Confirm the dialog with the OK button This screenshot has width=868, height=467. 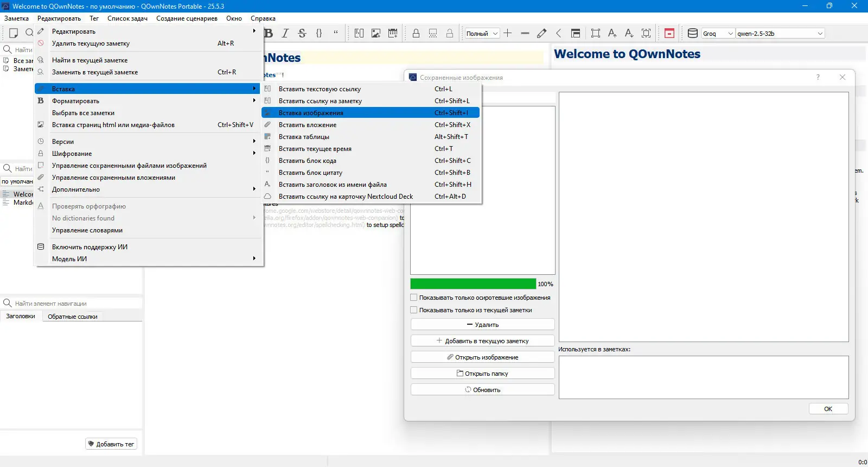[828, 409]
